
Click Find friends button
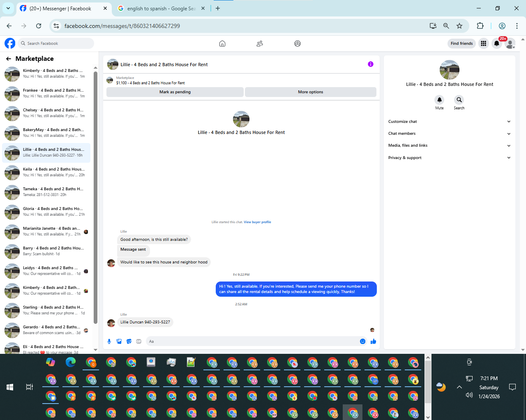461,43
